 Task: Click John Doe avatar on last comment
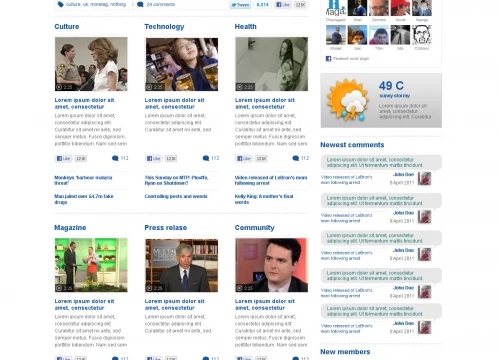pos(425,327)
